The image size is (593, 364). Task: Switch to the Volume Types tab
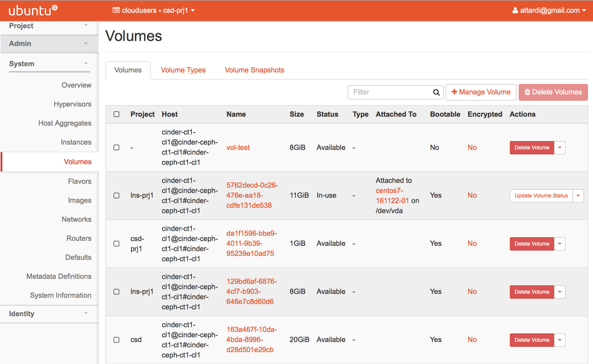[183, 70]
